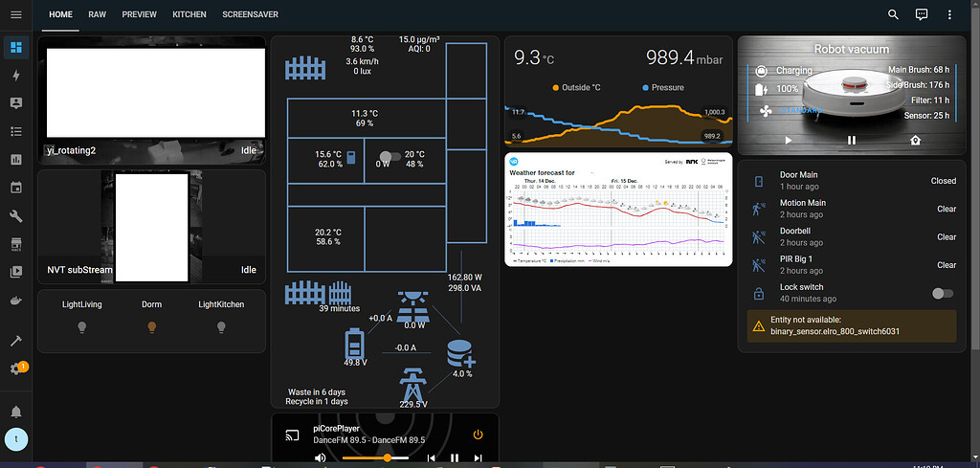Open the Motion Main entity row
Viewport: 980px width, 468px height.
(x=853, y=209)
